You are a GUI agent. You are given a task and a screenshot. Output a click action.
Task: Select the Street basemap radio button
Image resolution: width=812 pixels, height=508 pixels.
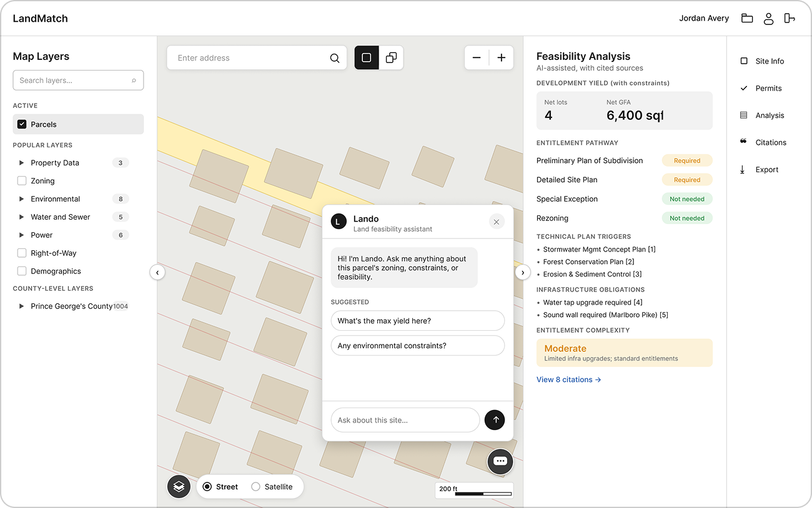point(207,487)
